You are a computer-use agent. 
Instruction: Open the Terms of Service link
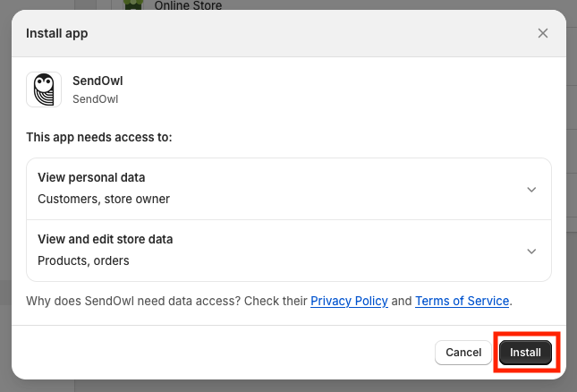462,302
